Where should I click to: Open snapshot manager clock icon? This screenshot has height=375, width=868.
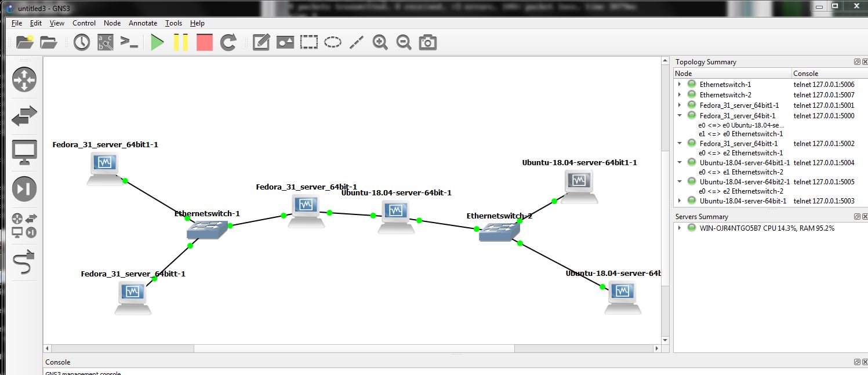point(82,42)
